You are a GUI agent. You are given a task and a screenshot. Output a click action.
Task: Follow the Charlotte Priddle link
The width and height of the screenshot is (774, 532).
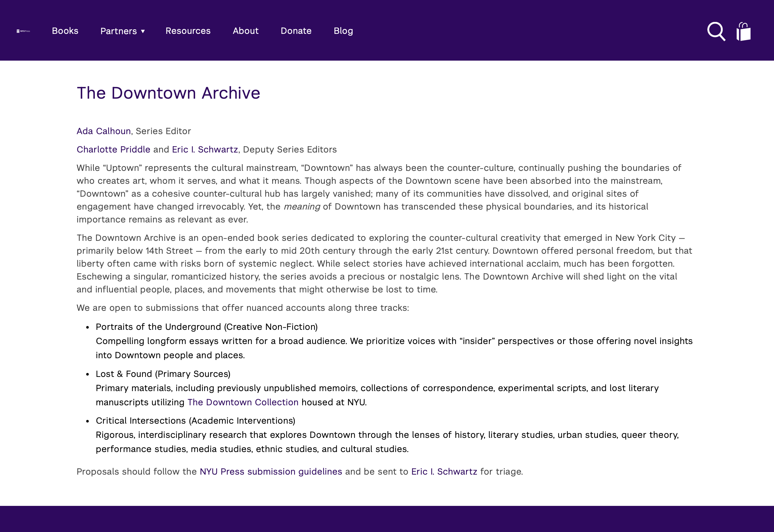pyautogui.click(x=113, y=149)
